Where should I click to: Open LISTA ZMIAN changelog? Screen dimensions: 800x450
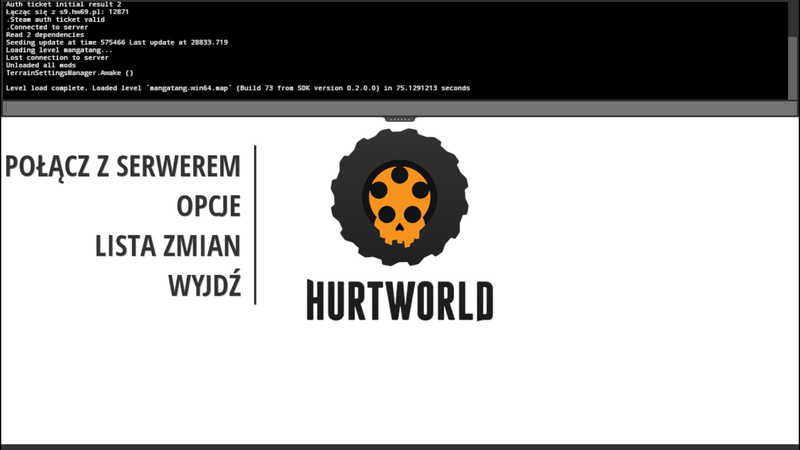(168, 246)
